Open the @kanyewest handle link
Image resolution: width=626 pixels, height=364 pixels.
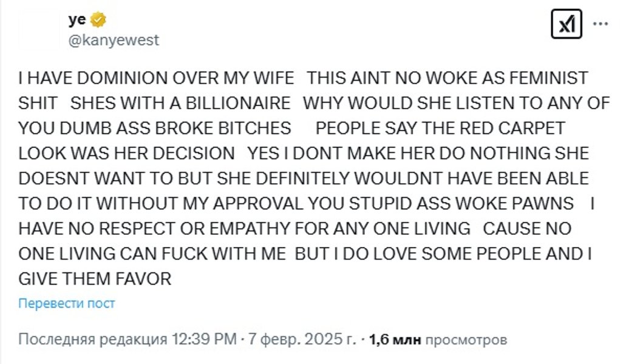(x=114, y=40)
